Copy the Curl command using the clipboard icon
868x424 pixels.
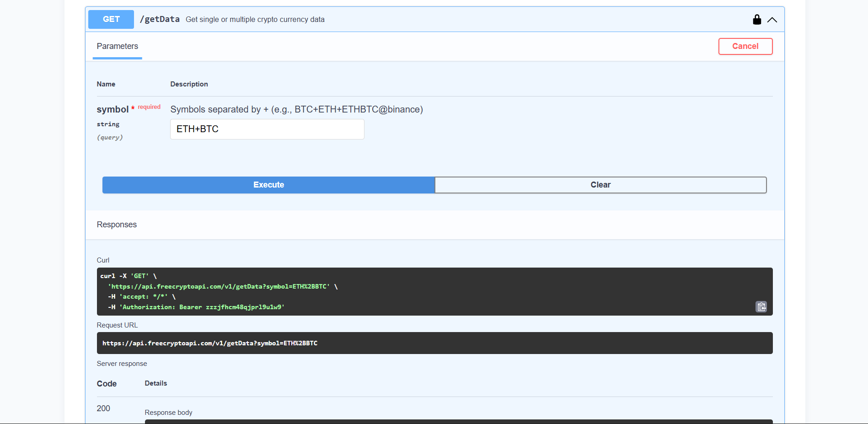tap(761, 306)
